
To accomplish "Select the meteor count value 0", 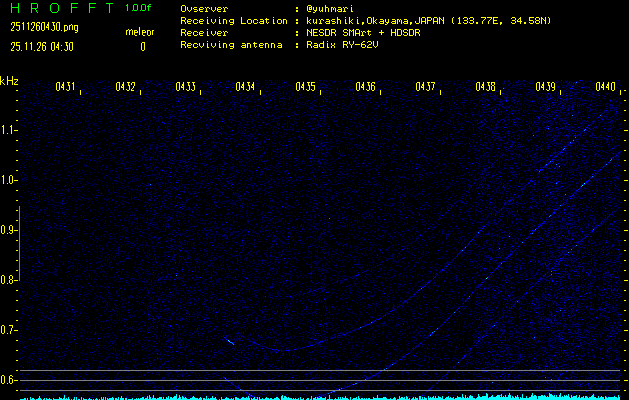I will [142, 46].
